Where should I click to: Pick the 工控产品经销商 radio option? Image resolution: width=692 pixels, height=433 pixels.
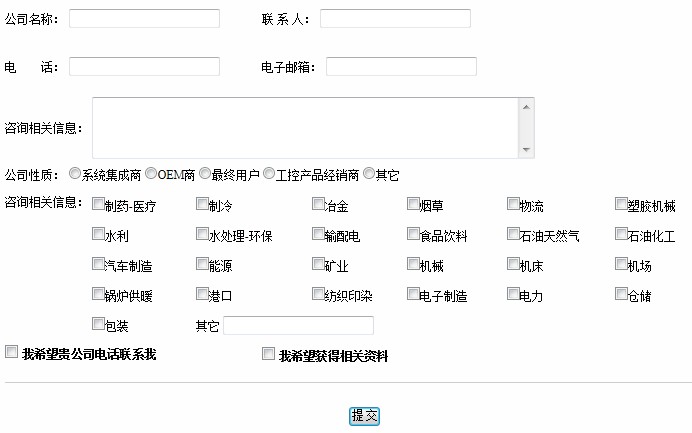tap(269, 174)
